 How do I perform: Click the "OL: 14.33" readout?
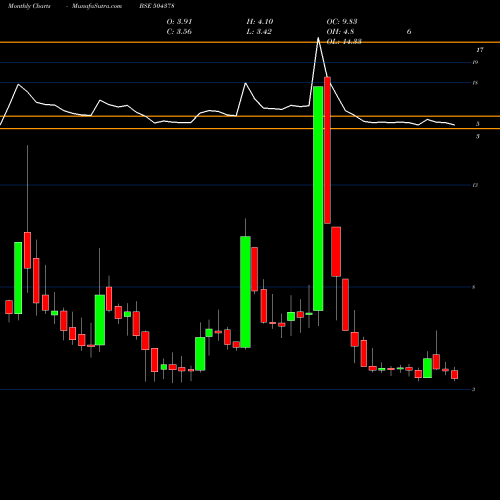tap(344, 41)
